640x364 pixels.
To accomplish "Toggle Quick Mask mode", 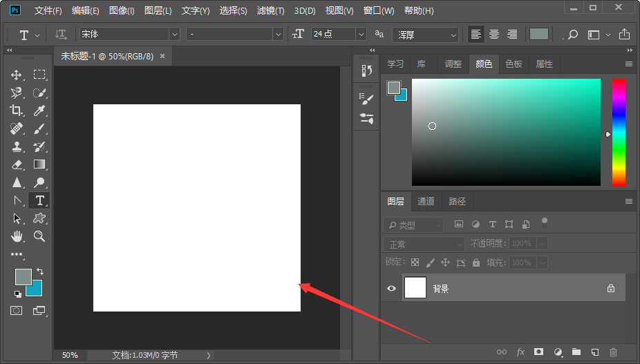I will pyautogui.click(x=17, y=311).
